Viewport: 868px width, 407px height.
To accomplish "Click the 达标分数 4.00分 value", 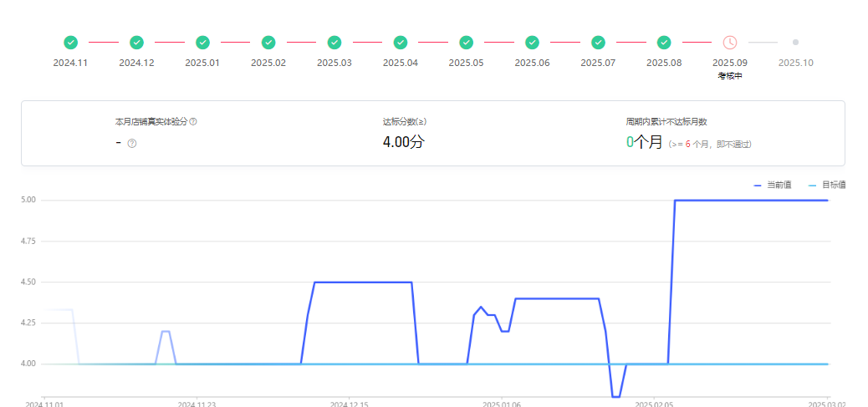I will [x=404, y=142].
